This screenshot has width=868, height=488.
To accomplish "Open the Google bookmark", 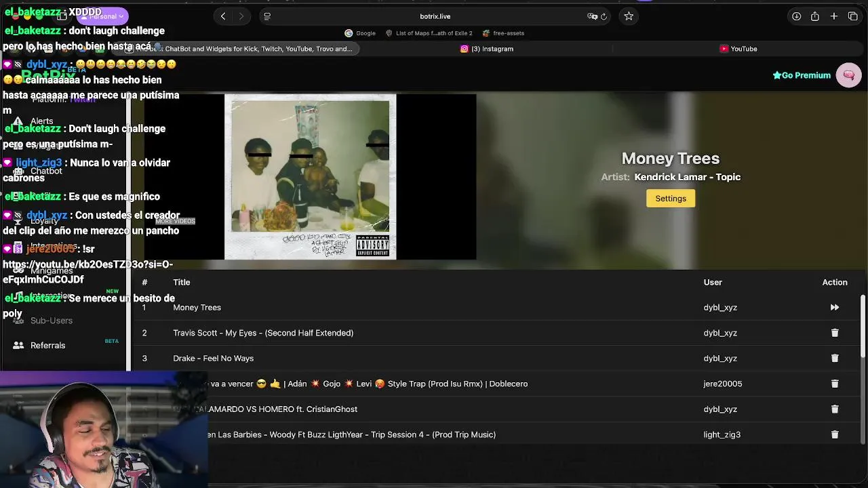I will pos(360,33).
